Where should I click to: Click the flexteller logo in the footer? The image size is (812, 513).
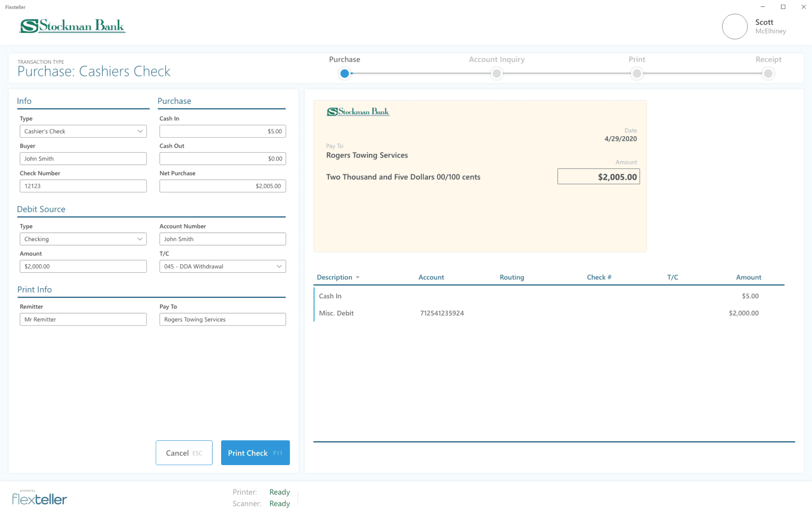(x=39, y=498)
